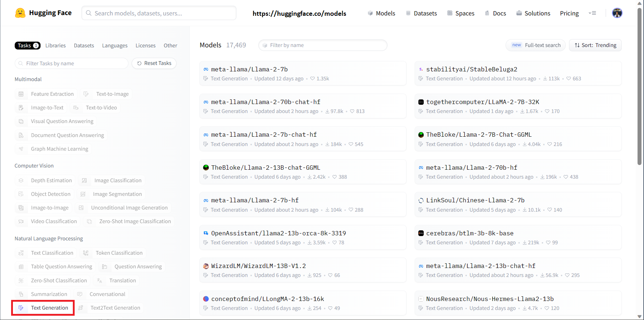The width and height of the screenshot is (644, 320).
Task: Click the Feature Extraction task icon
Action: 21,94
